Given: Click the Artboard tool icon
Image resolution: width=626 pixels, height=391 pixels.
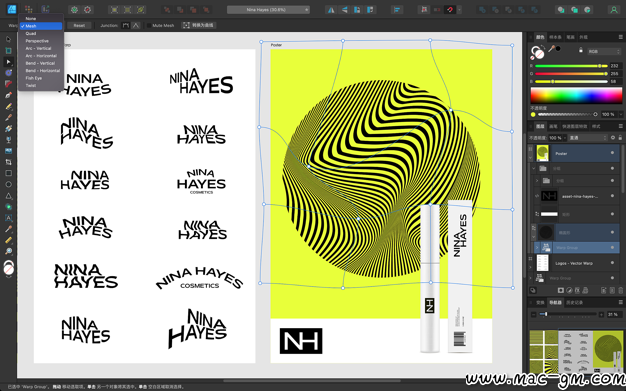Looking at the screenshot, I should point(8,50).
